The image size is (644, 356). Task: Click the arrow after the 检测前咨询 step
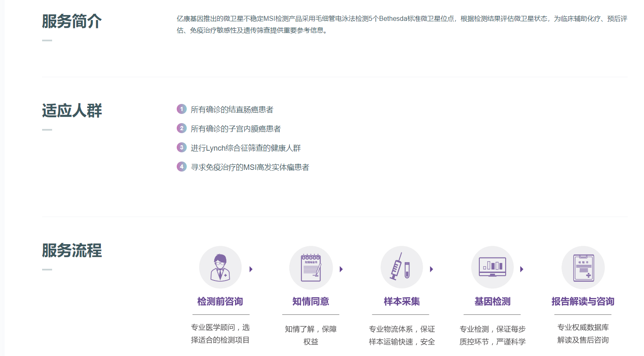click(x=251, y=269)
